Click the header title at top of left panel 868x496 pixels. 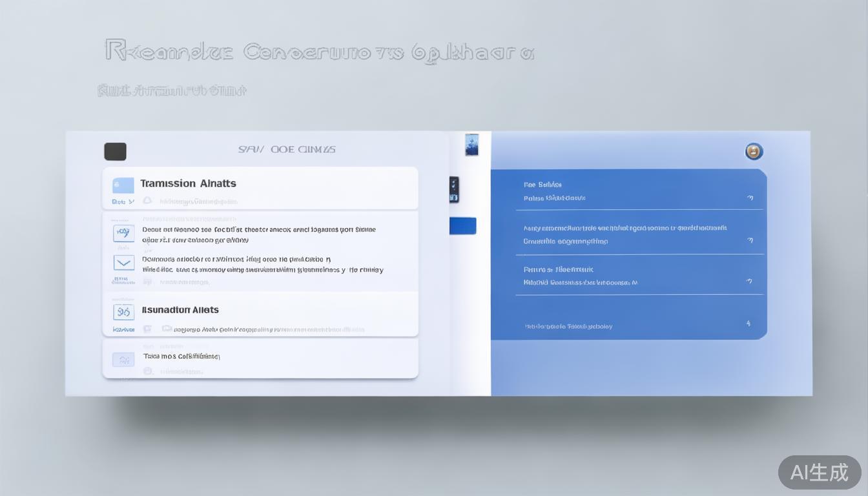point(287,149)
